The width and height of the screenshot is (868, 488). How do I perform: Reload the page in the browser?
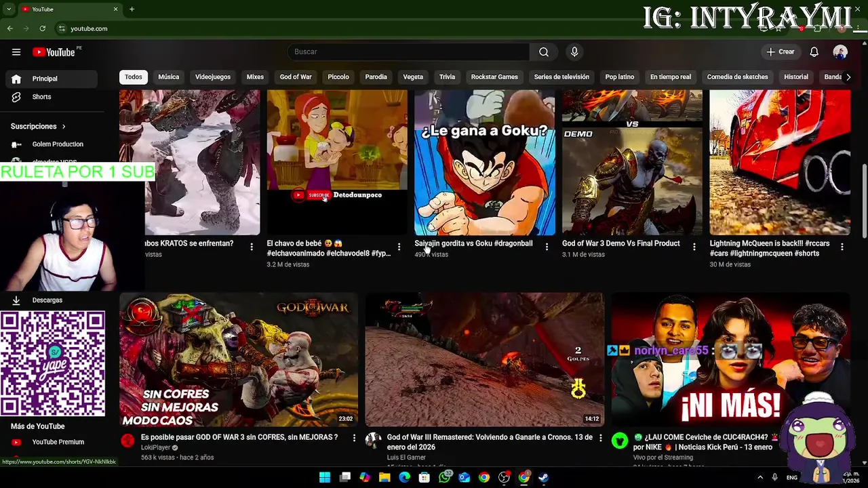(42, 28)
